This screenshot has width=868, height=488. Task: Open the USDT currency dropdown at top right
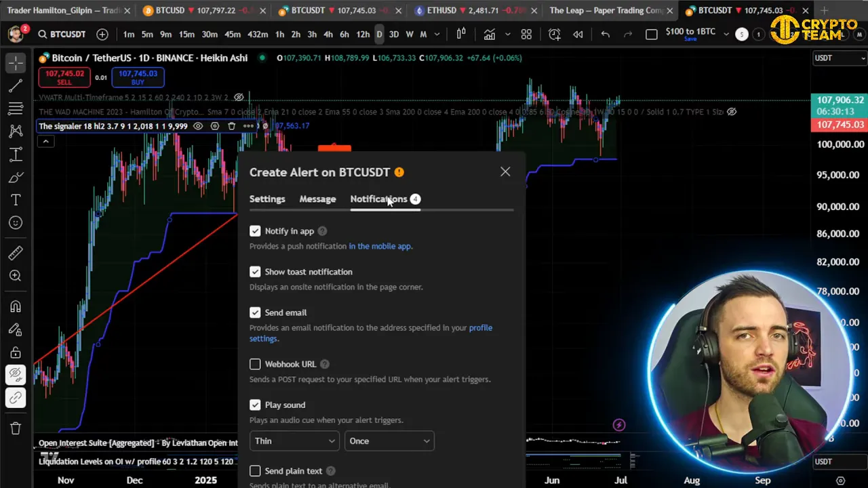839,58
